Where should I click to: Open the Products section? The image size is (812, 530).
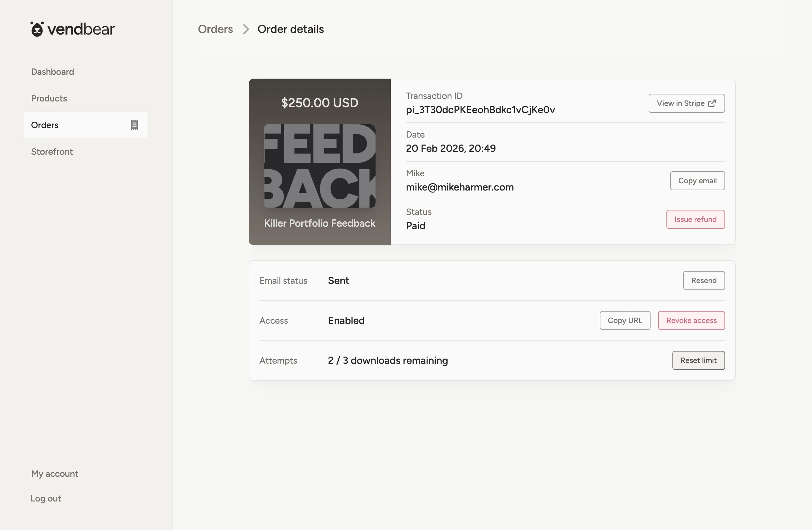click(49, 98)
